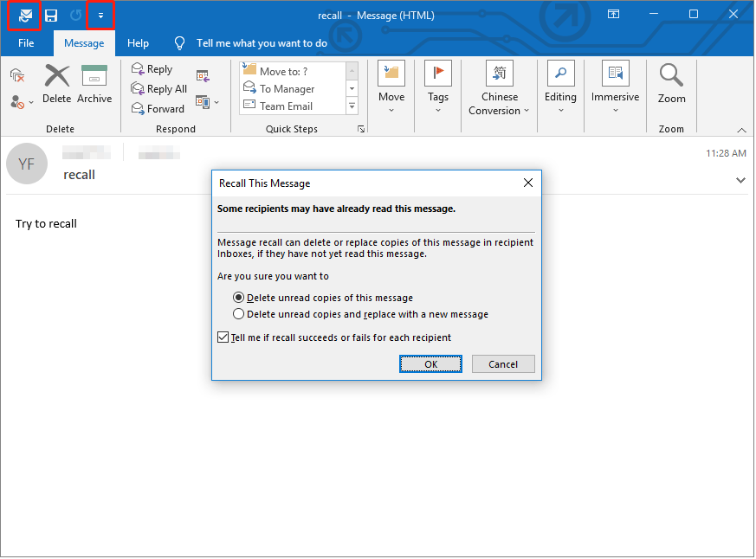756x559 pixels.
Task: Switch to the File tab
Action: click(x=26, y=42)
